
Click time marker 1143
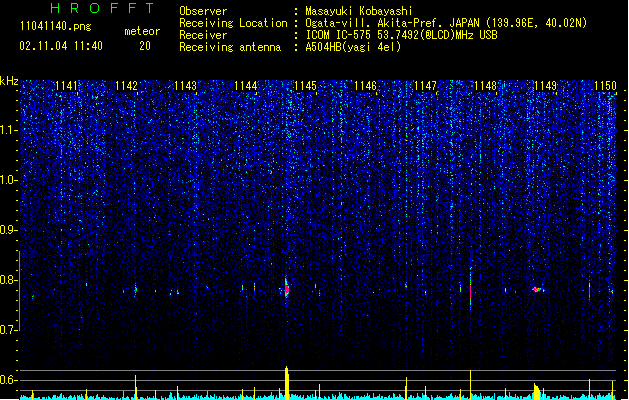tap(186, 86)
